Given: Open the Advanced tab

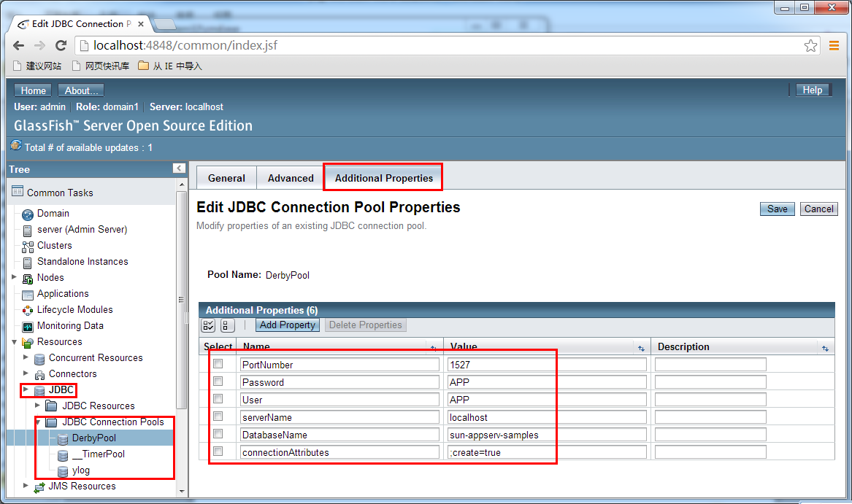Looking at the screenshot, I should pos(291,178).
